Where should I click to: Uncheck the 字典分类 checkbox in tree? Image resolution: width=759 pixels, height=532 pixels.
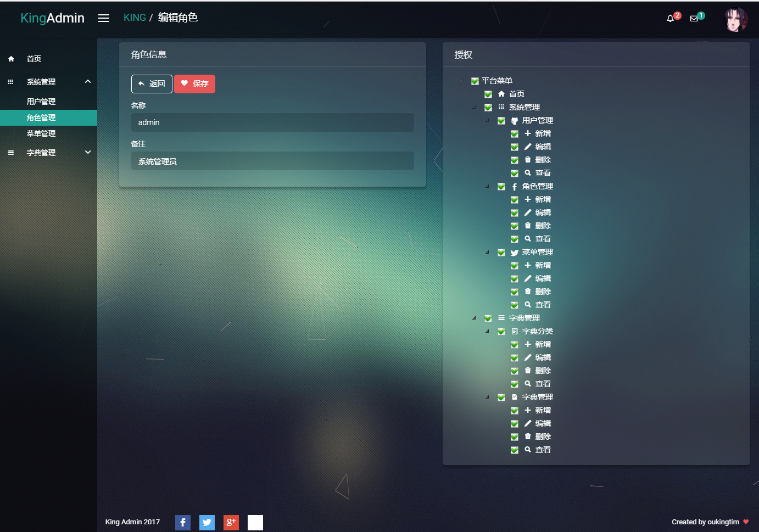tap(501, 332)
